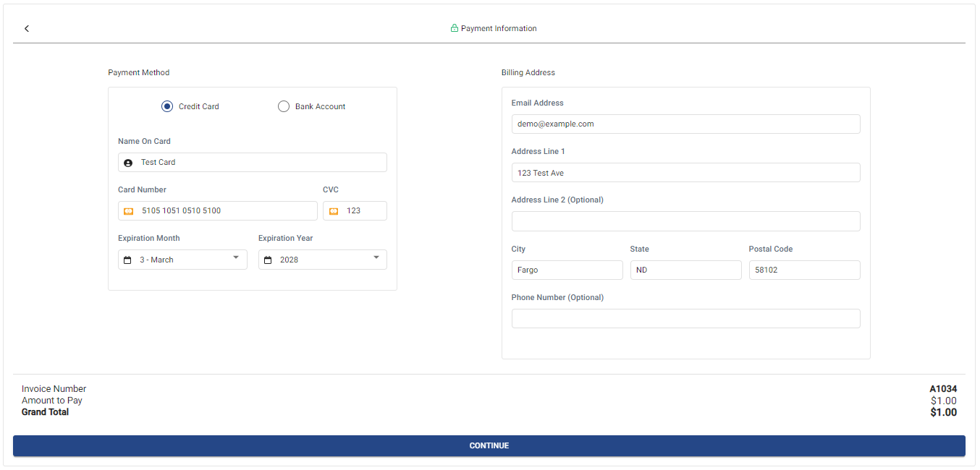Click the green padlock icon beside Payment Information
This screenshot has height=470, width=980.
pyautogui.click(x=455, y=28)
